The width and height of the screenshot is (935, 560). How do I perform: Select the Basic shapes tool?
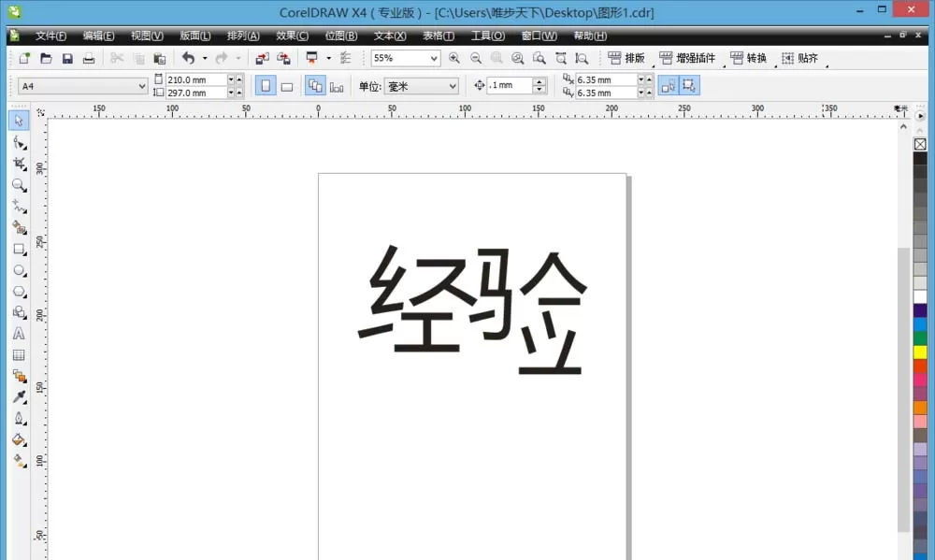(x=19, y=312)
